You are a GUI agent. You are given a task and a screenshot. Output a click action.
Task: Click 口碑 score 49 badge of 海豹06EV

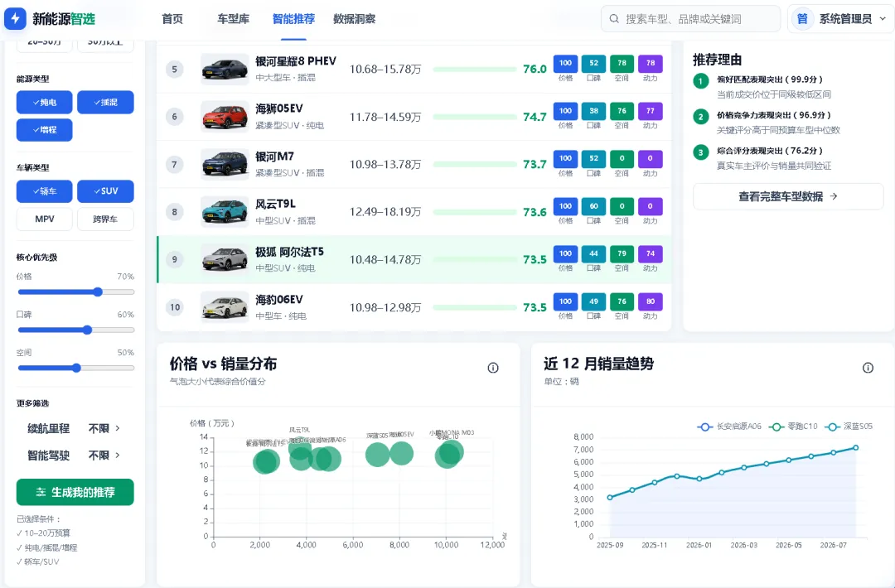(x=593, y=301)
